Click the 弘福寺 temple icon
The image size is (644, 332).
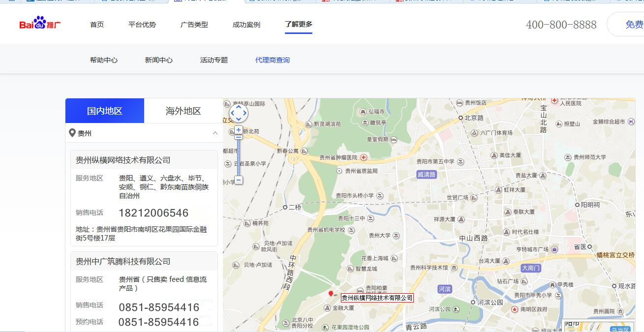click(x=363, y=112)
